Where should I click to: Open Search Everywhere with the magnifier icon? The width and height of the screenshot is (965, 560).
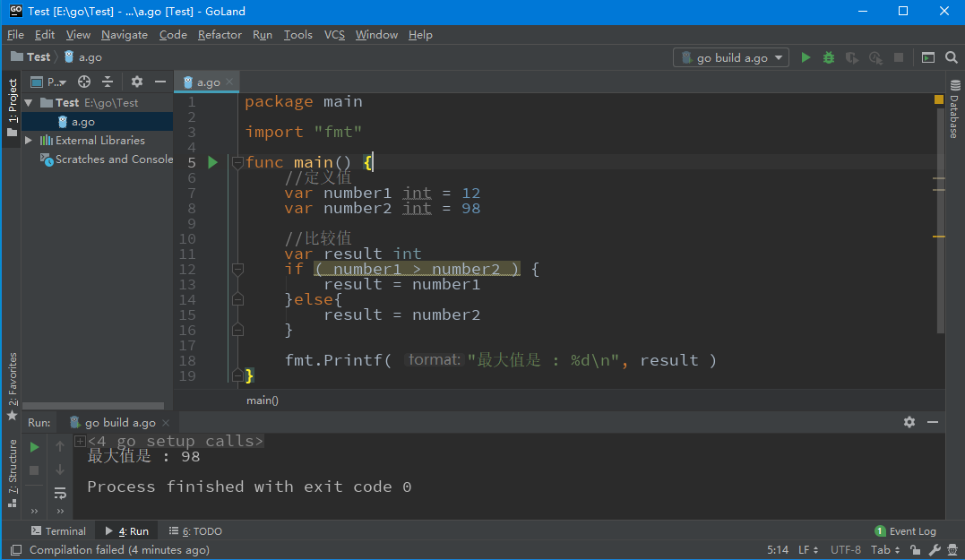[951, 56]
